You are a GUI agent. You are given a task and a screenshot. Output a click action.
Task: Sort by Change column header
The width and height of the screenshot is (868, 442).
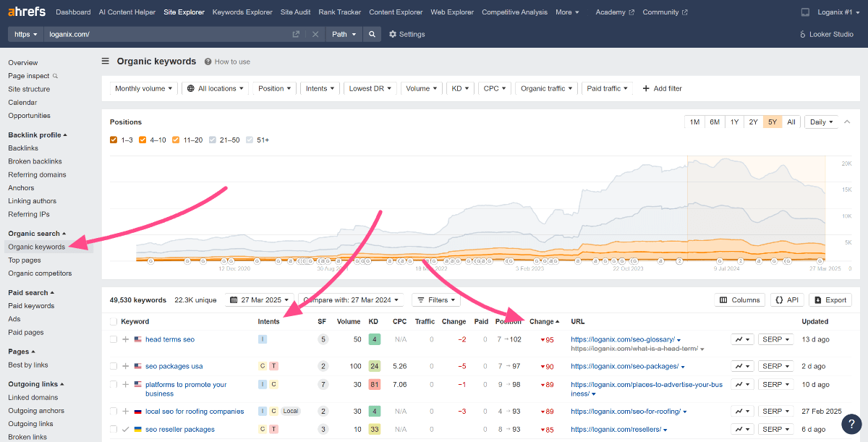pos(545,321)
